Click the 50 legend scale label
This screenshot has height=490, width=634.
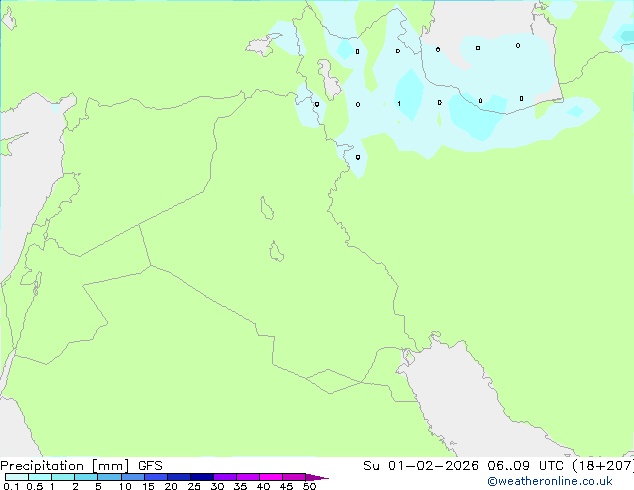click(x=309, y=486)
